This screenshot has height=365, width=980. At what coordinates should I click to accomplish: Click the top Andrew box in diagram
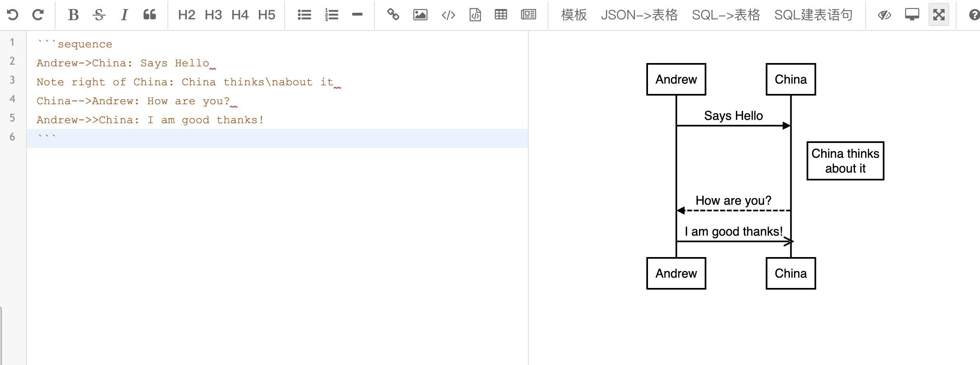point(676,79)
